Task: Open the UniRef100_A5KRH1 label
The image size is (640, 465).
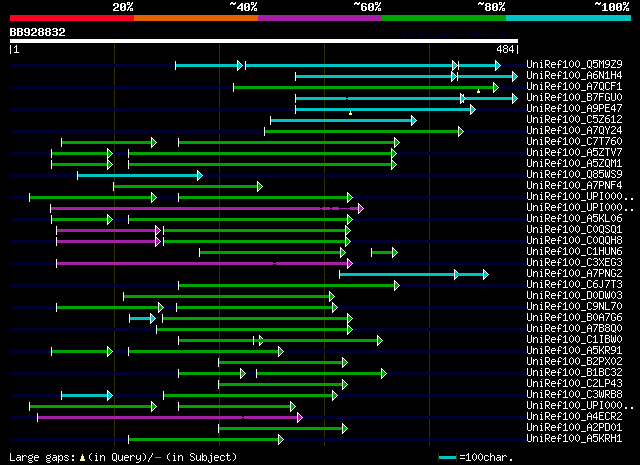Action: pyautogui.click(x=574, y=439)
